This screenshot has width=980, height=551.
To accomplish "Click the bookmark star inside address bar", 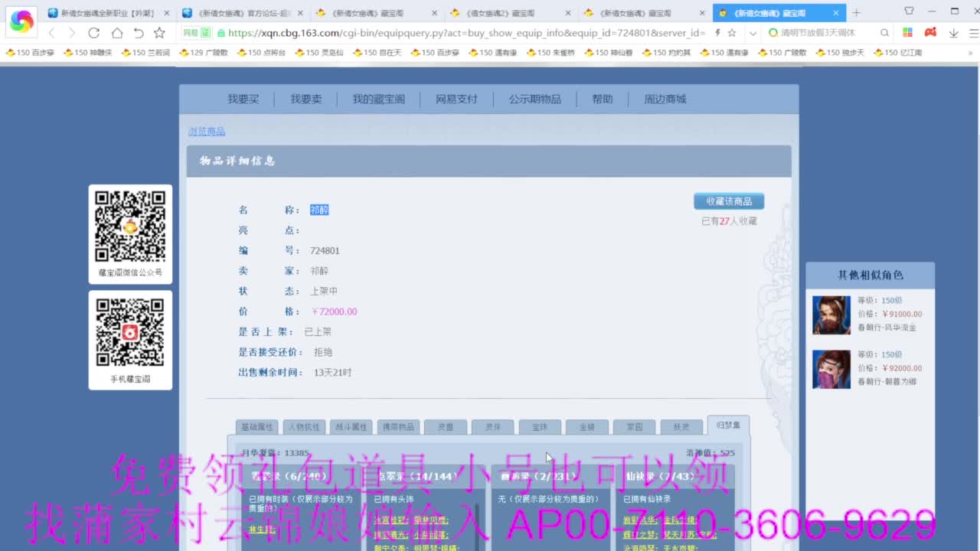I will (732, 33).
